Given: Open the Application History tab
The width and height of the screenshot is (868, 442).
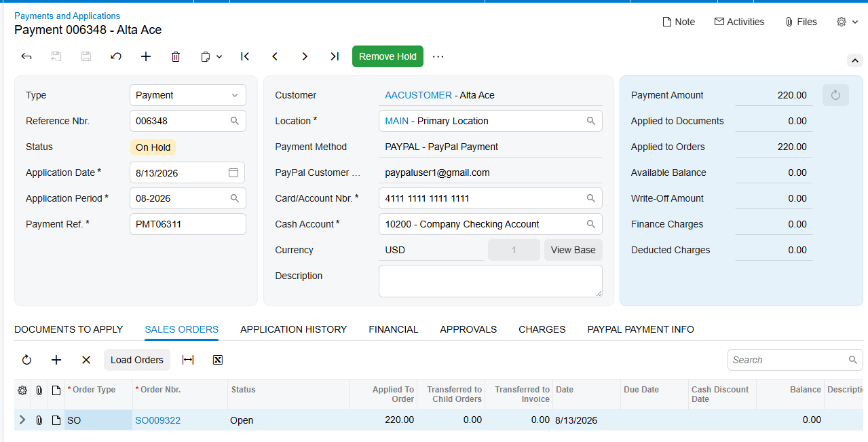Looking at the screenshot, I should 294,329.
